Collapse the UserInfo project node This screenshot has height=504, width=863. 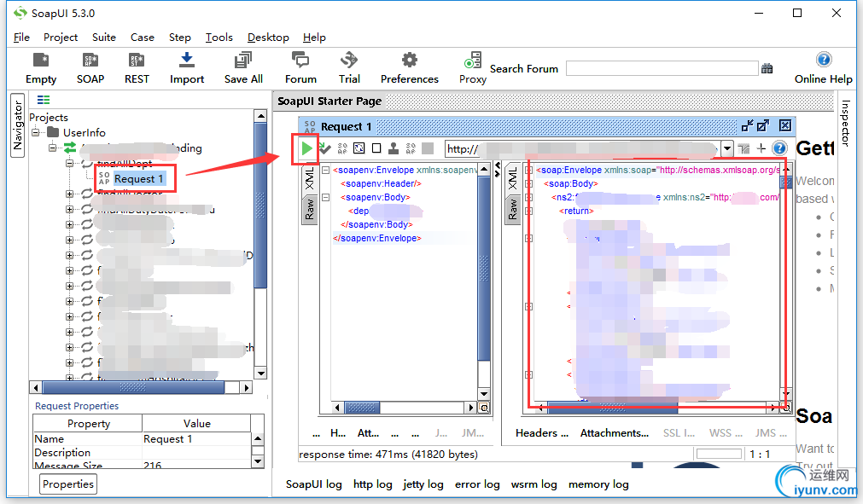(37, 132)
